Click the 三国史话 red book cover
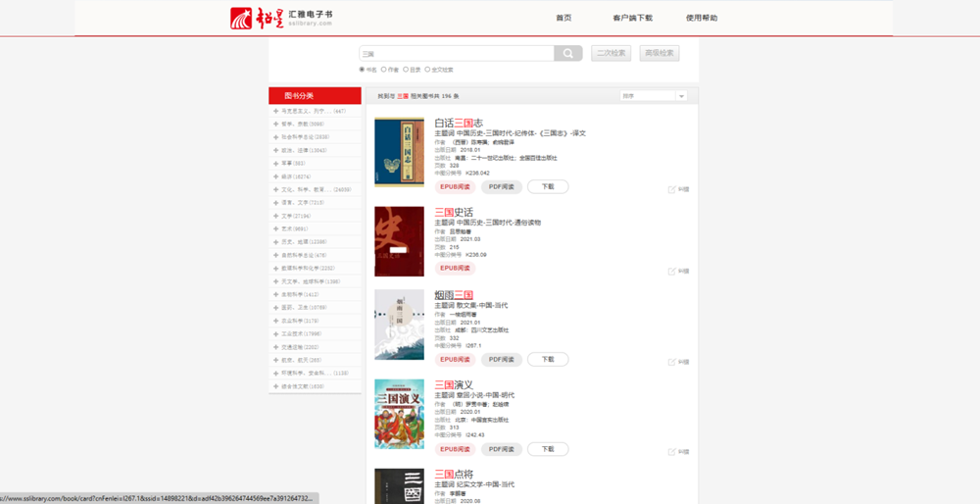Screen dimensions: 980x504 tap(400, 241)
